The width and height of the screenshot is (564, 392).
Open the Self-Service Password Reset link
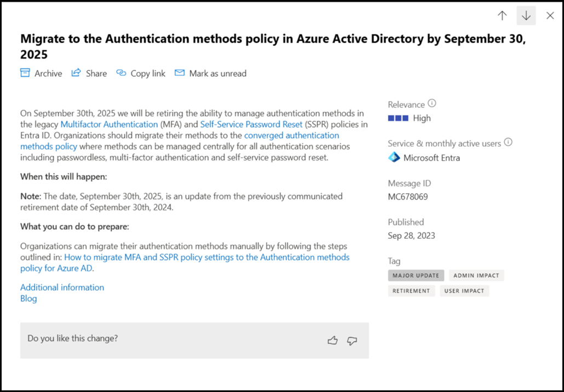pos(251,124)
